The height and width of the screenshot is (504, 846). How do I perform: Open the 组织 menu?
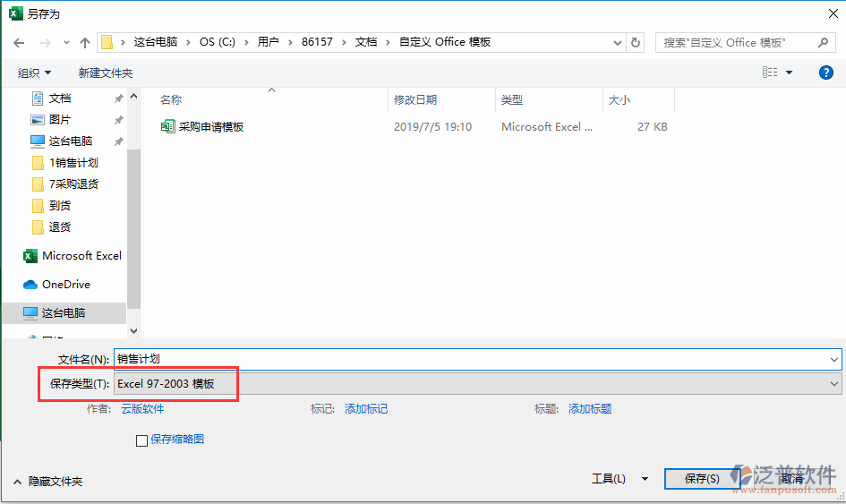[x=35, y=73]
